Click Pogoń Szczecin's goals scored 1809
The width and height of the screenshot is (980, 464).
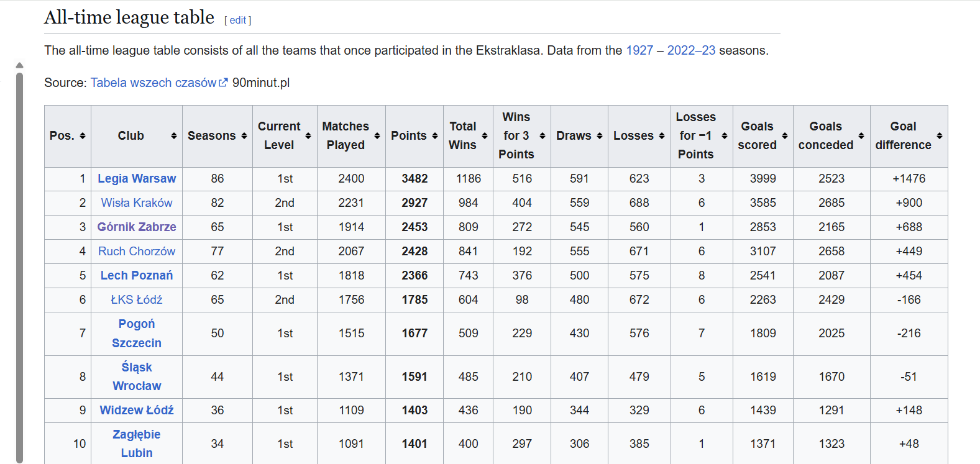pos(763,334)
